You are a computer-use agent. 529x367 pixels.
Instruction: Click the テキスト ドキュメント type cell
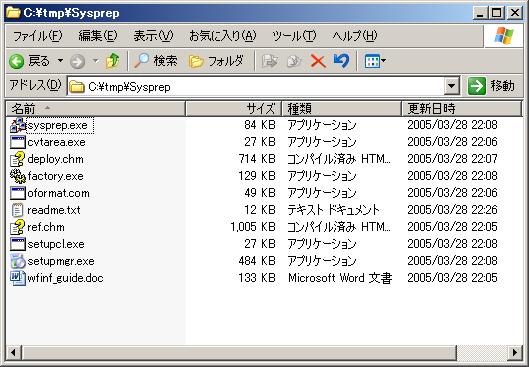coord(333,210)
